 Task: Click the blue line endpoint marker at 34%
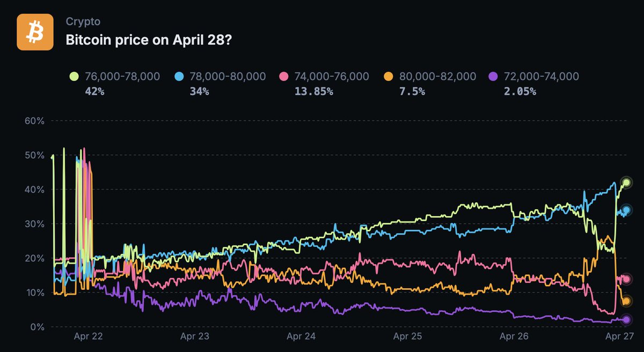(626, 210)
